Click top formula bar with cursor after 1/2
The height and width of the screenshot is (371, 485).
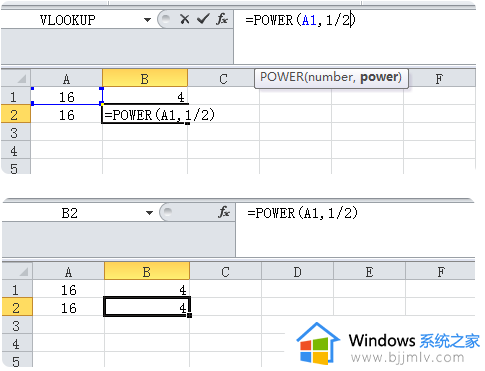click(x=355, y=37)
